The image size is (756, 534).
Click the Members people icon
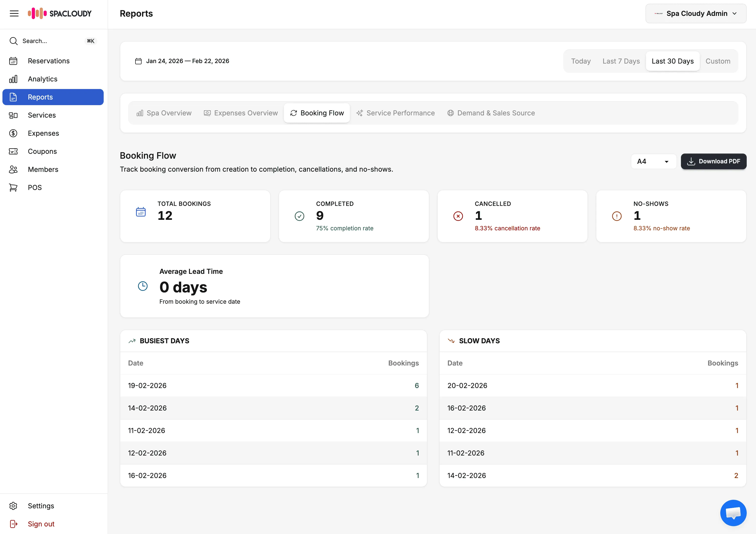tap(13, 169)
